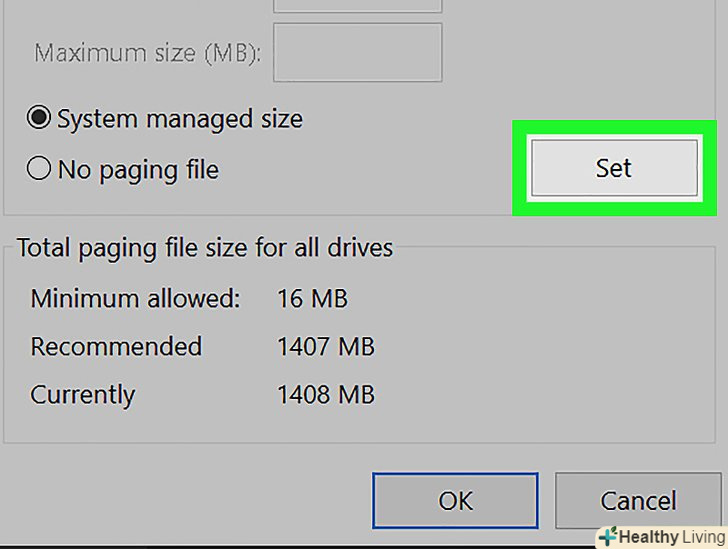The width and height of the screenshot is (728, 549).
Task: Click the Maximum size (MB) input box
Action: coord(357,52)
